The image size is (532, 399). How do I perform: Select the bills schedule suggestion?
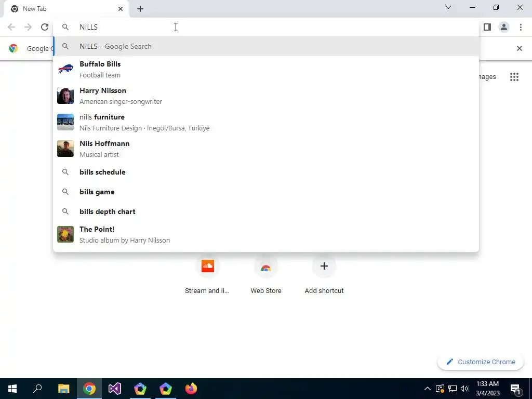266,172
